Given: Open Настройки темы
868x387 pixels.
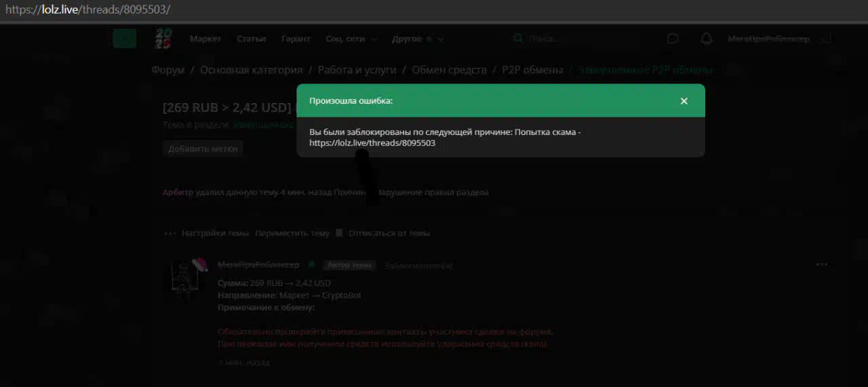Looking at the screenshot, I should click(x=215, y=233).
